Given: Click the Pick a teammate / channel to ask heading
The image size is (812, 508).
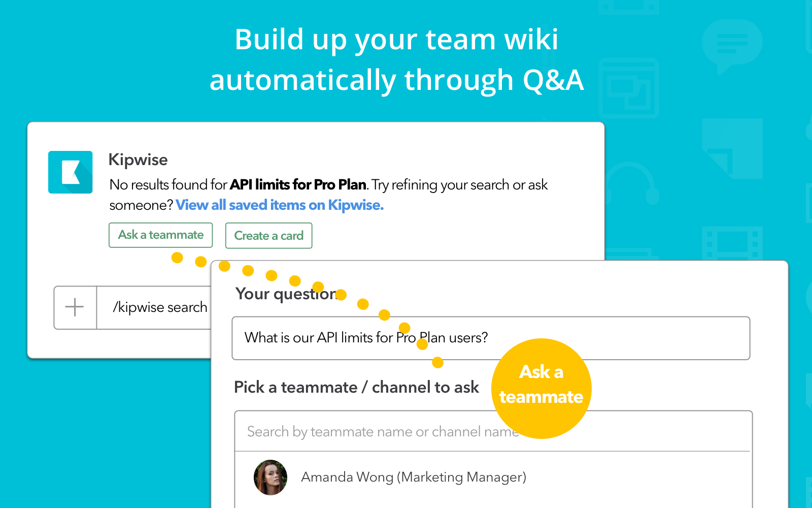Looking at the screenshot, I should [x=356, y=388].
